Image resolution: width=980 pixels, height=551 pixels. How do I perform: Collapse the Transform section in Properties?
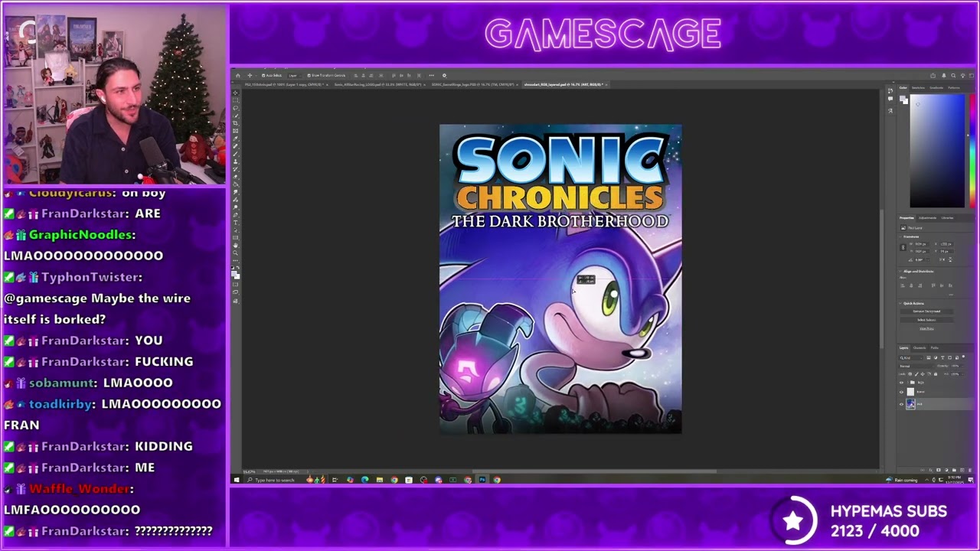point(900,236)
